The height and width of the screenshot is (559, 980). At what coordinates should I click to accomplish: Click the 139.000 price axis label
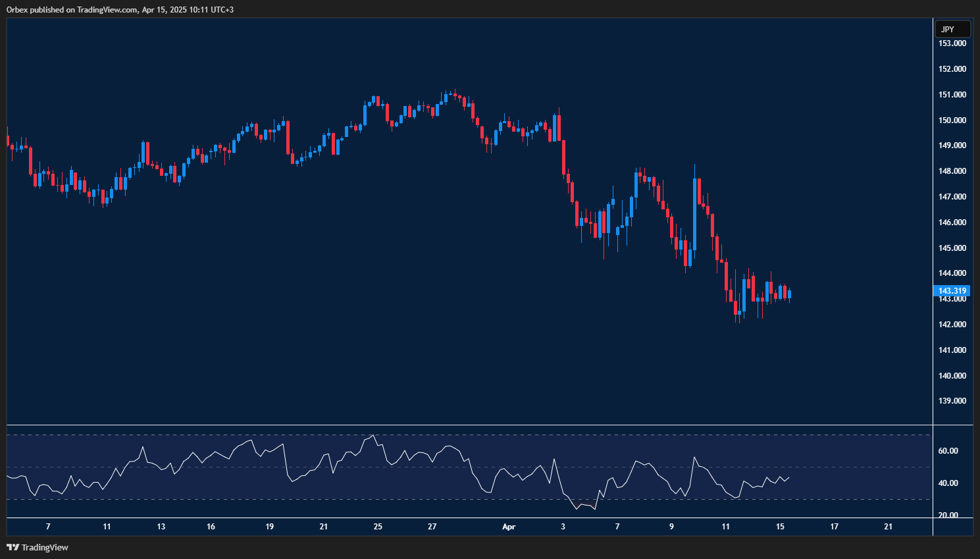point(952,401)
